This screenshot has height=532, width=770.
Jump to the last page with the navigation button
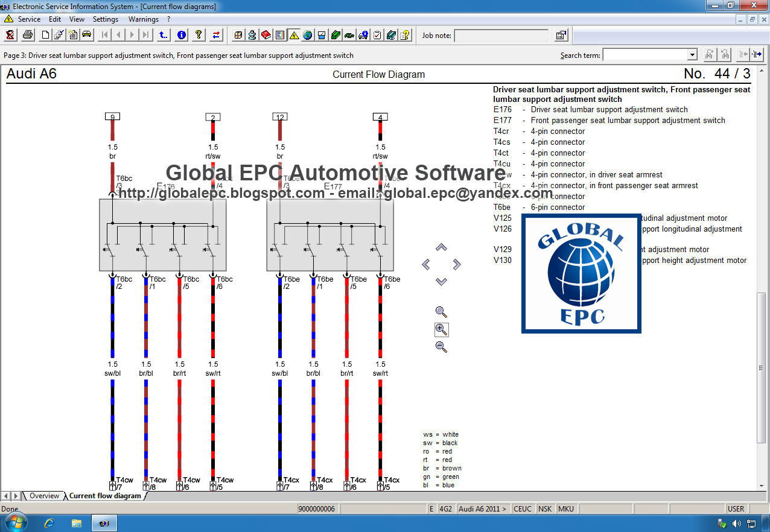(145, 34)
